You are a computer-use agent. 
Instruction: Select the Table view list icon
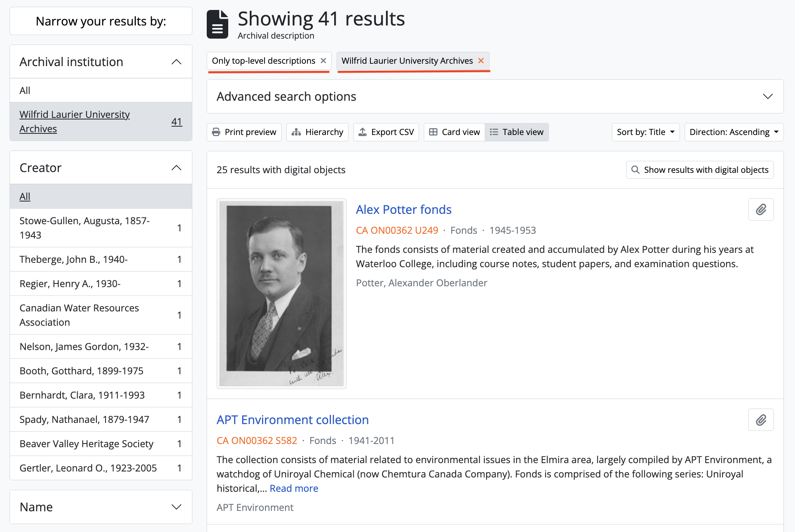(x=494, y=132)
